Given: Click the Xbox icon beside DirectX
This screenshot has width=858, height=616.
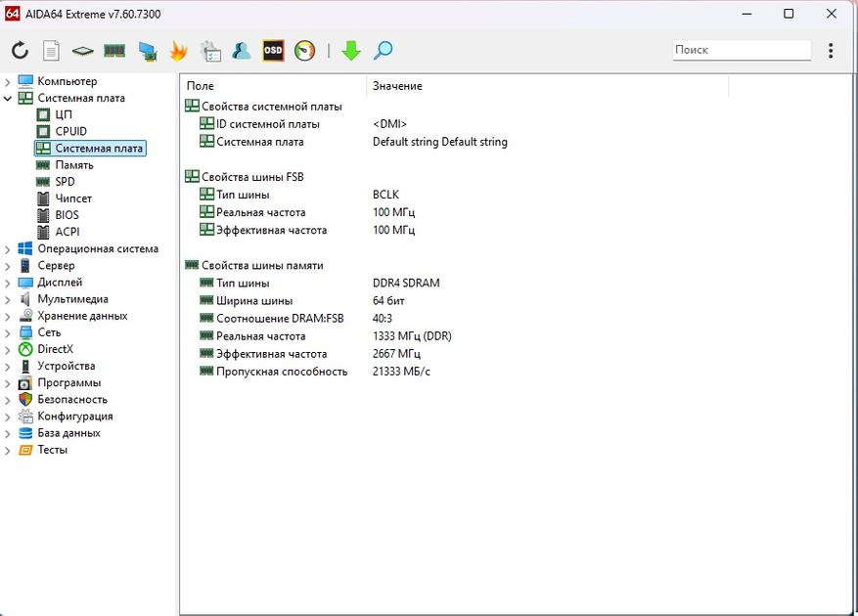Looking at the screenshot, I should click(x=25, y=349).
